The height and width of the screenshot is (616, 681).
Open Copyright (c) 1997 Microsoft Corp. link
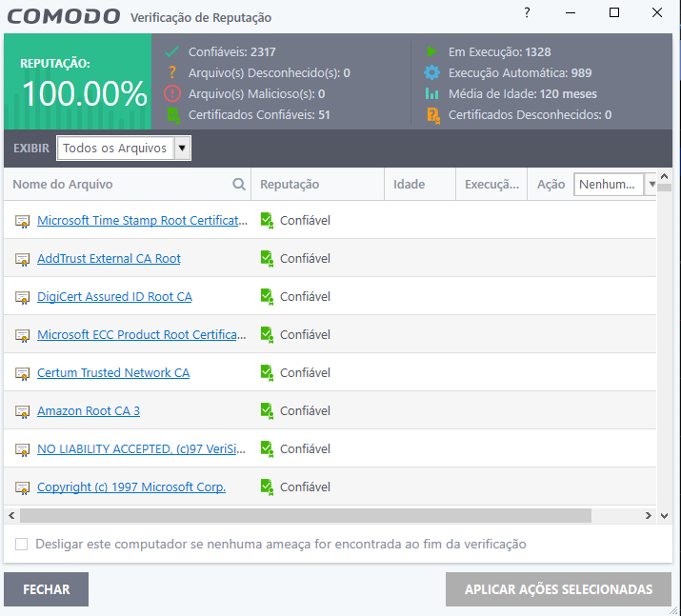131,487
